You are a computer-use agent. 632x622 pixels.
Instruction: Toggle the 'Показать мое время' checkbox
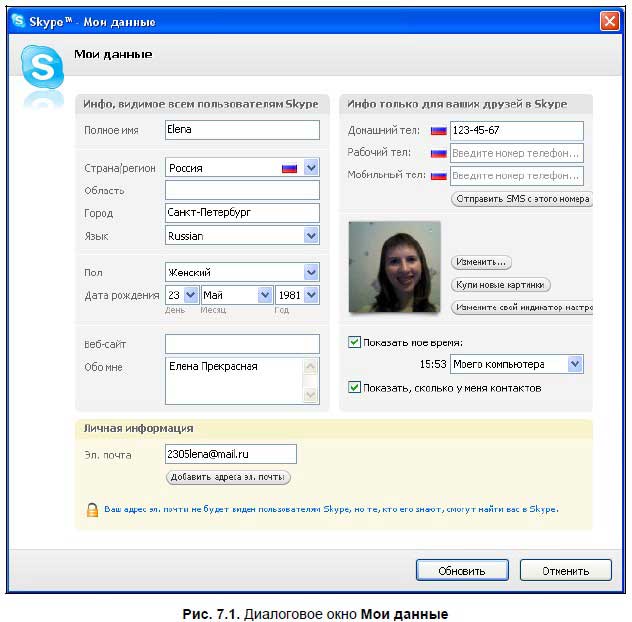point(354,342)
